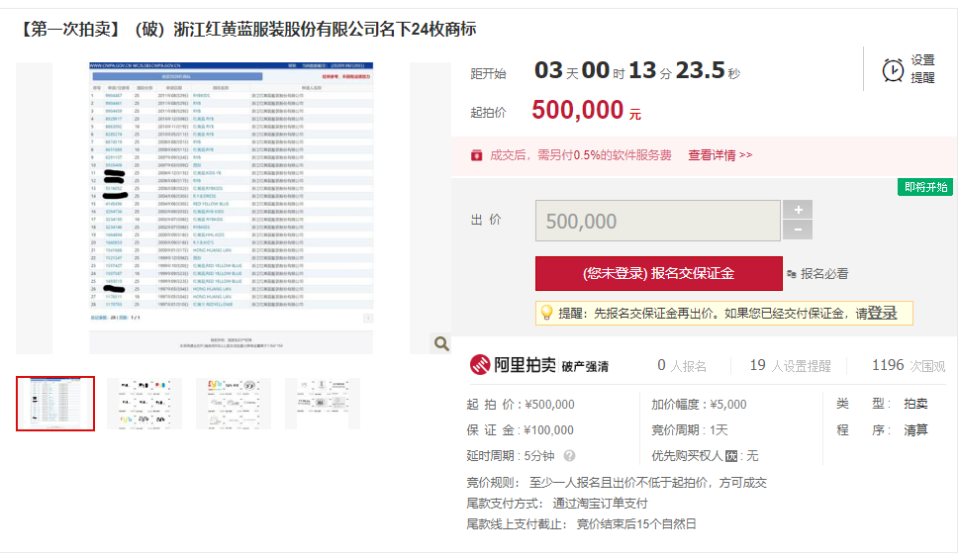
Task: Select the starting price 500,000 元
Action: point(586,111)
